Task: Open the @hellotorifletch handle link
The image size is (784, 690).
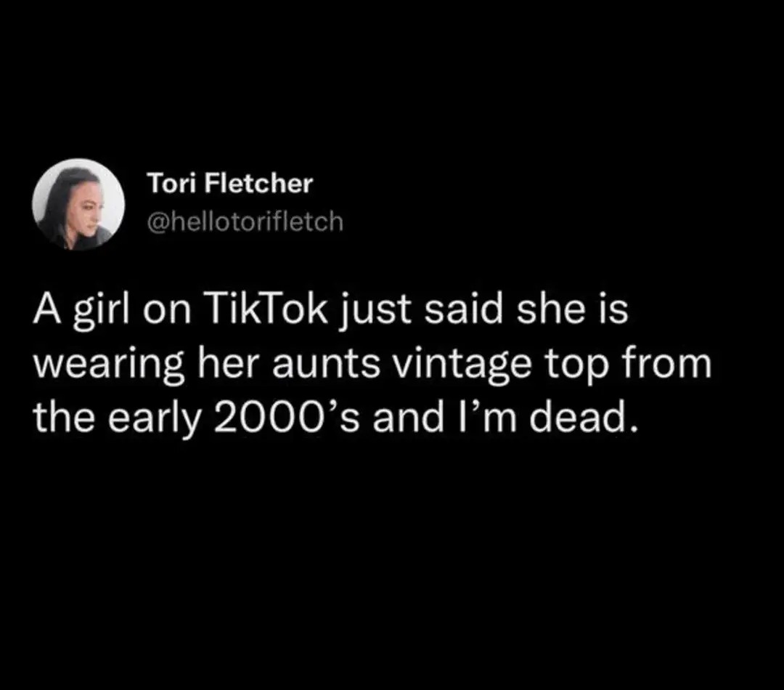Action: [245, 222]
